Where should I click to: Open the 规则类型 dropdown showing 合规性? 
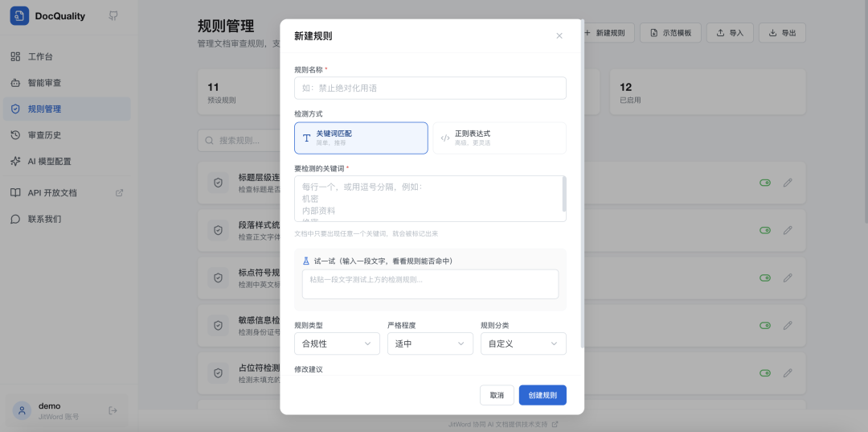(337, 344)
